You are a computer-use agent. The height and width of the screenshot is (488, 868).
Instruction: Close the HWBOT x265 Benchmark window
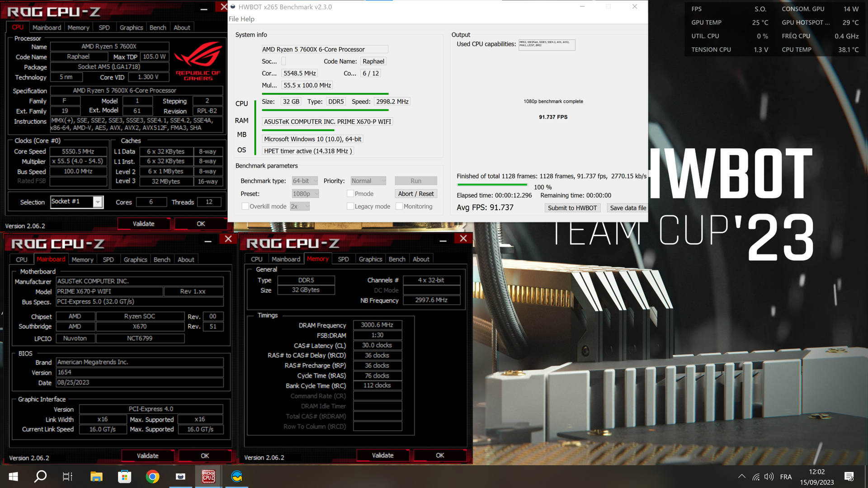pyautogui.click(x=635, y=7)
